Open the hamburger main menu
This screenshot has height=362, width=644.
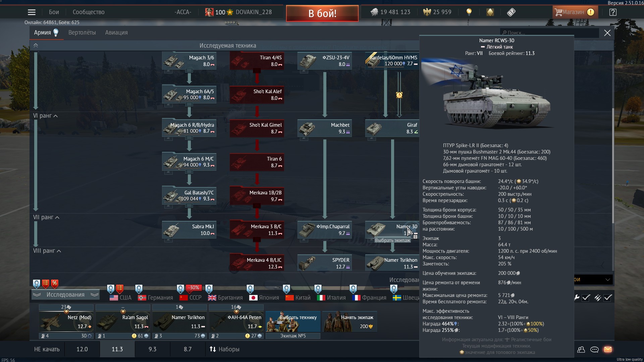point(32,12)
